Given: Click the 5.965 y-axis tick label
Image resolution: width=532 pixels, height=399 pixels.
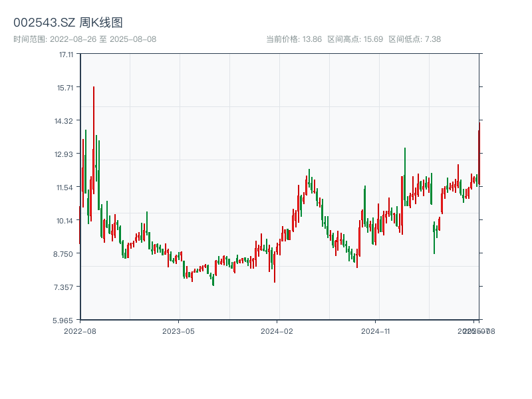Looking at the screenshot, I should 65,320.
